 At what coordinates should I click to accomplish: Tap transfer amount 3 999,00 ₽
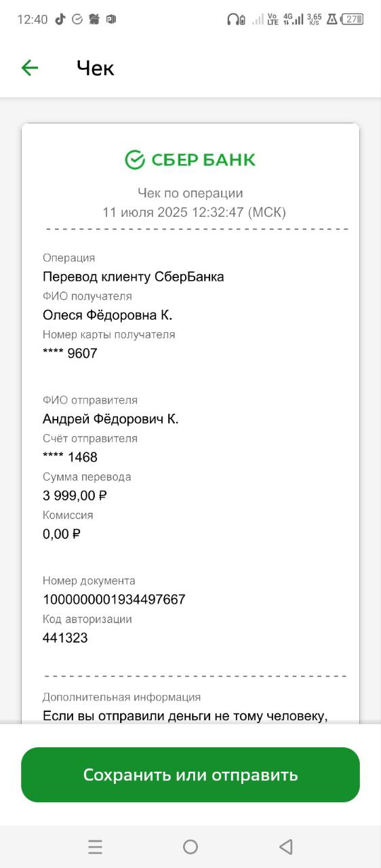[x=75, y=496]
